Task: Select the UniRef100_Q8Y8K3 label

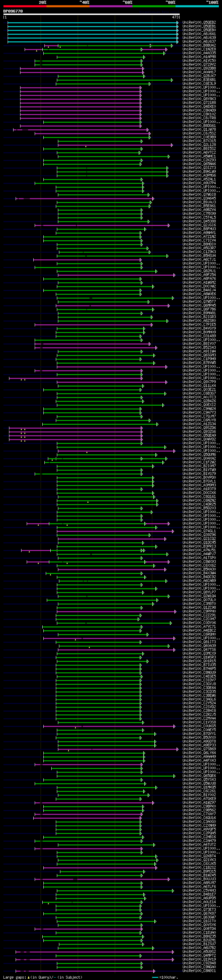Action: coord(199,99)
